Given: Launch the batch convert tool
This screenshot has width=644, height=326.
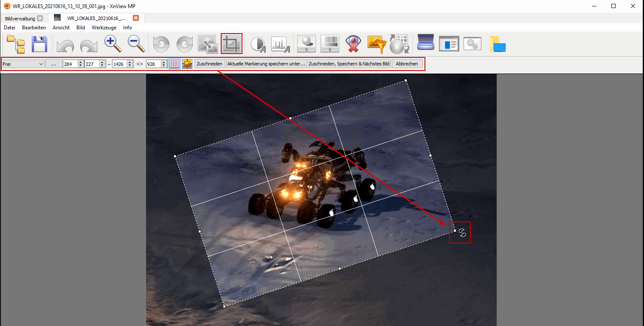Looking at the screenshot, I should 399,44.
